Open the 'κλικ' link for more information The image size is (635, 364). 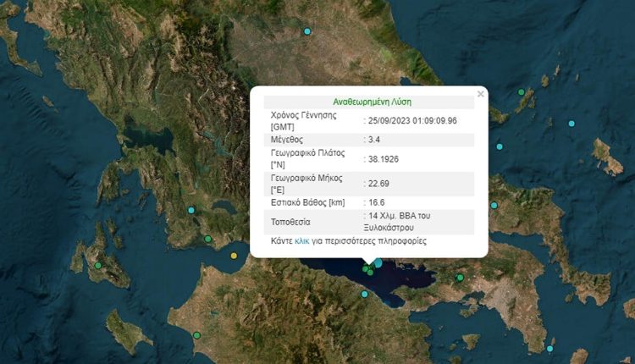301,241
